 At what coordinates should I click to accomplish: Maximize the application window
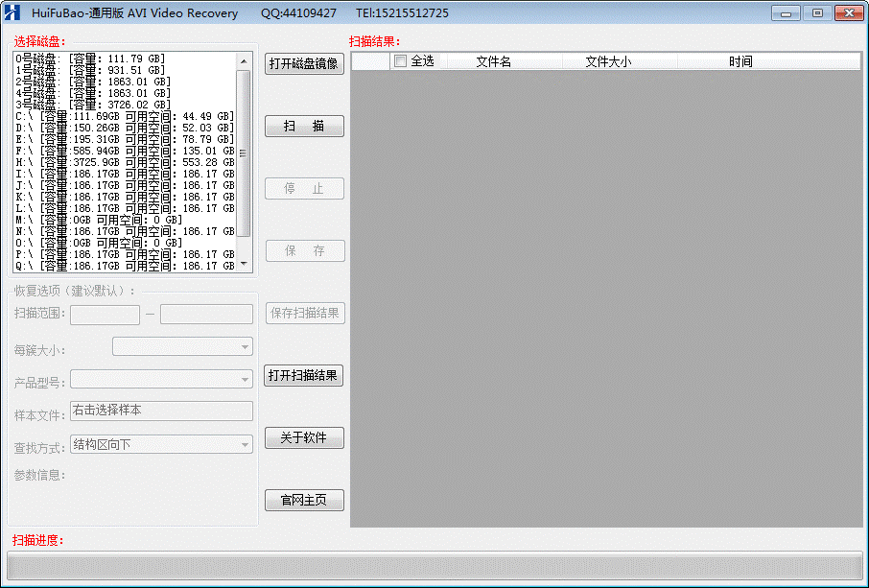click(817, 13)
